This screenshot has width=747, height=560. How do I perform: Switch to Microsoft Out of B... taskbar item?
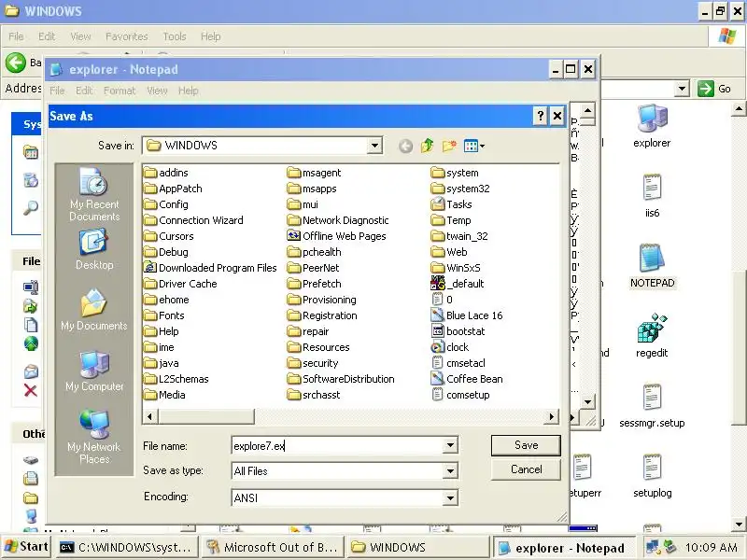[x=273, y=548]
